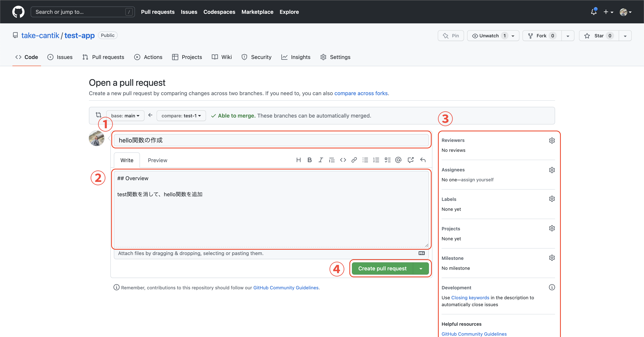This screenshot has width=644, height=337.
Task: Toggle bold formatting in editor toolbar
Action: (x=310, y=160)
